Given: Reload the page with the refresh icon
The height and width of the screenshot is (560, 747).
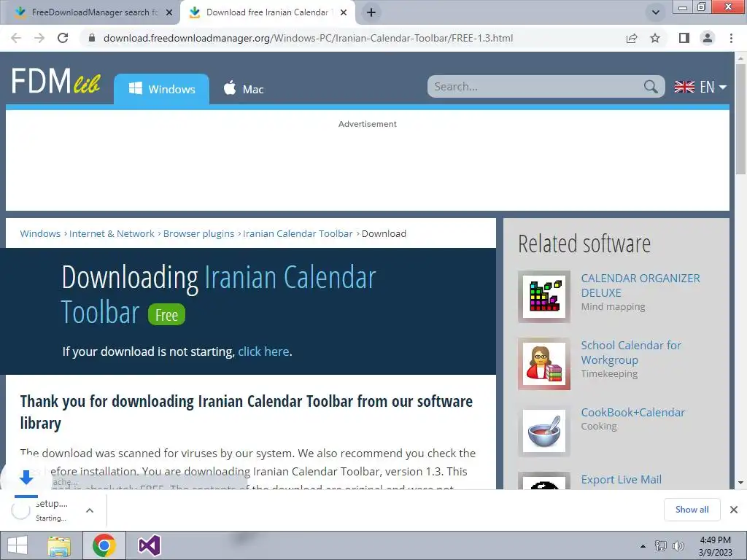Looking at the screenshot, I should pyautogui.click(x=63, y=38).
